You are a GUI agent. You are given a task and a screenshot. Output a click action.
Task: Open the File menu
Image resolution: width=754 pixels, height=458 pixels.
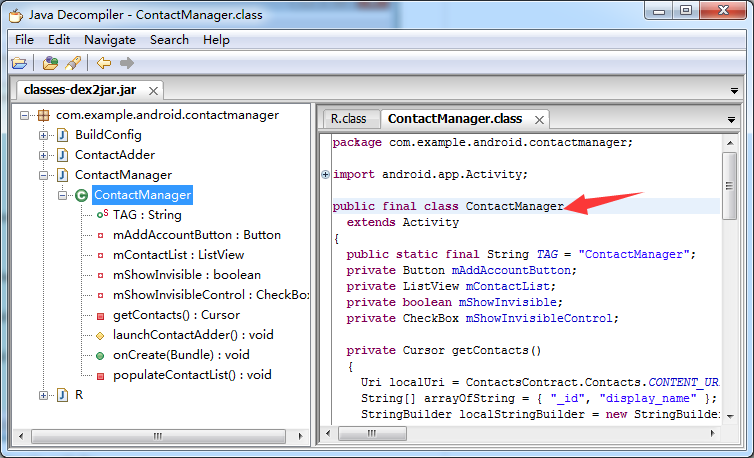point(25,40)
